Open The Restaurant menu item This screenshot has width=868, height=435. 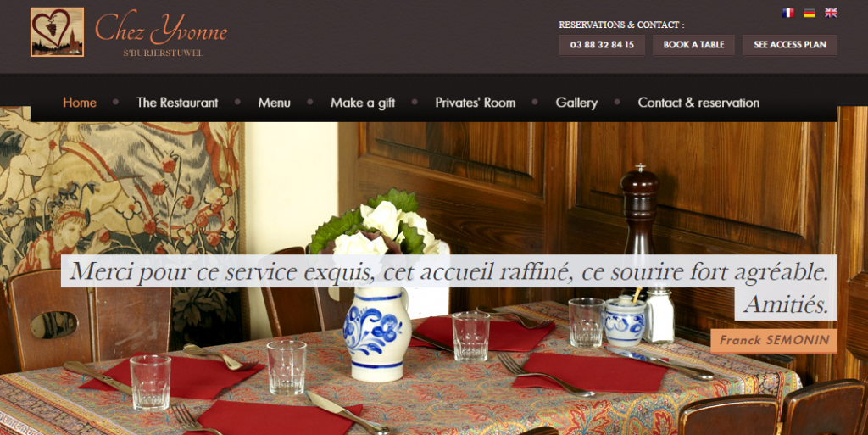tap(177, 103)
